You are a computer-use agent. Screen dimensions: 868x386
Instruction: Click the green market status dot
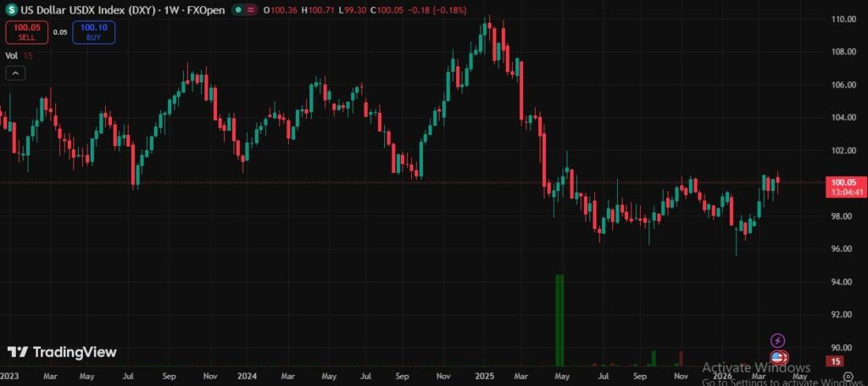(238, 9)
